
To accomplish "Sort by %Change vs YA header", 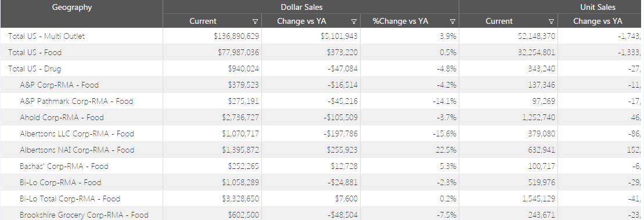I will [401, 21].
